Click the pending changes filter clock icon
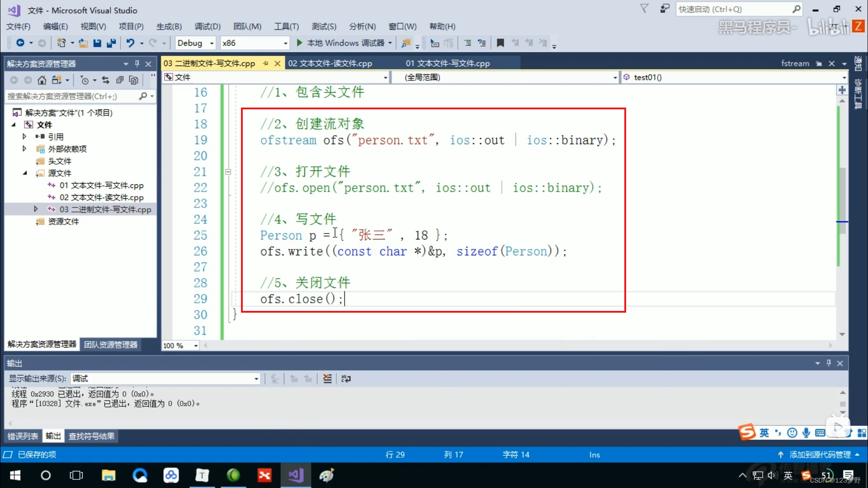This screenshot has width=868, height=488. click(85, 80)
